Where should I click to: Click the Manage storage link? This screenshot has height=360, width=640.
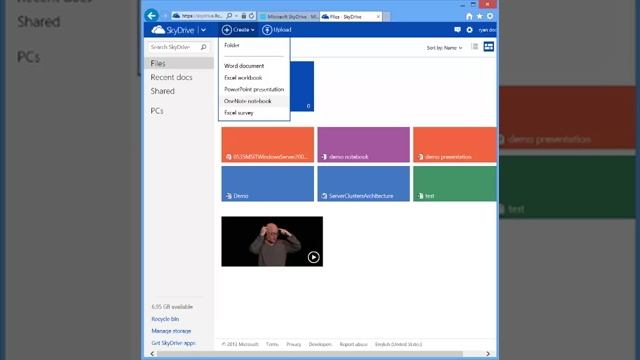click(x=171, y=331)
